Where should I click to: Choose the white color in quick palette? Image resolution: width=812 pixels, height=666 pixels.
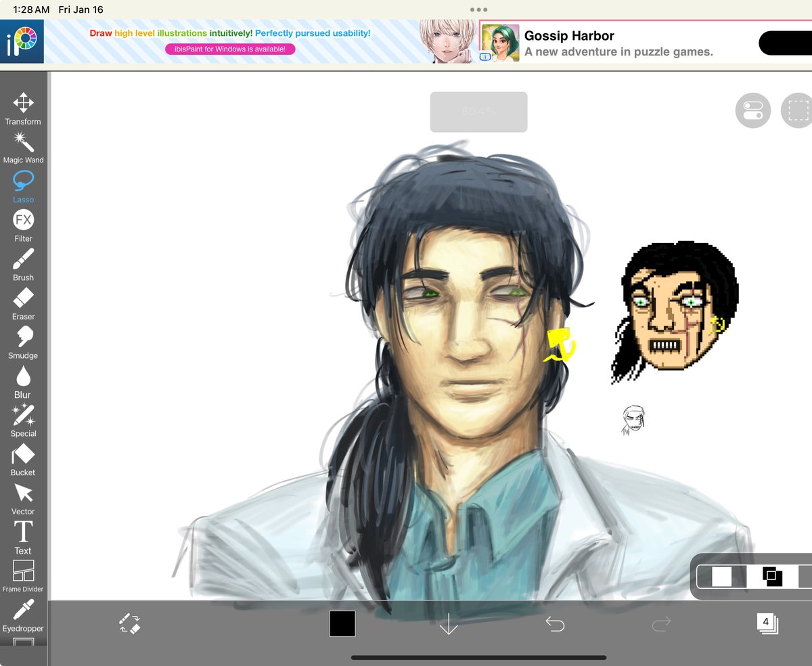(x=722, y=577)
